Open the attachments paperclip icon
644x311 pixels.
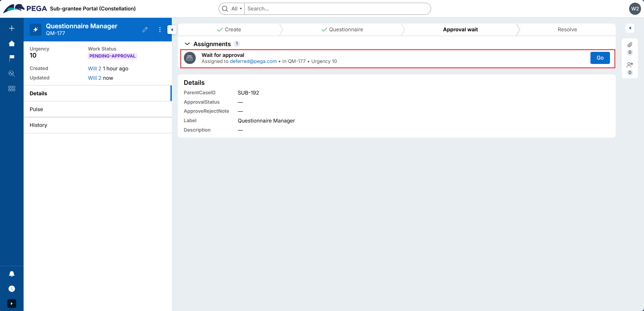click(x=630, y=45)
